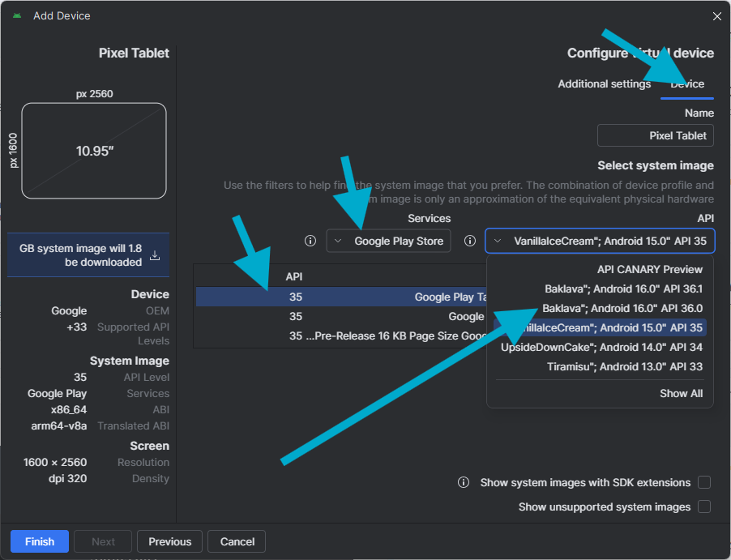Image resolution: width=731 pixels, height=560 pixels.
Task: Click the download icon for system image
Action: (x=155, y=255)
